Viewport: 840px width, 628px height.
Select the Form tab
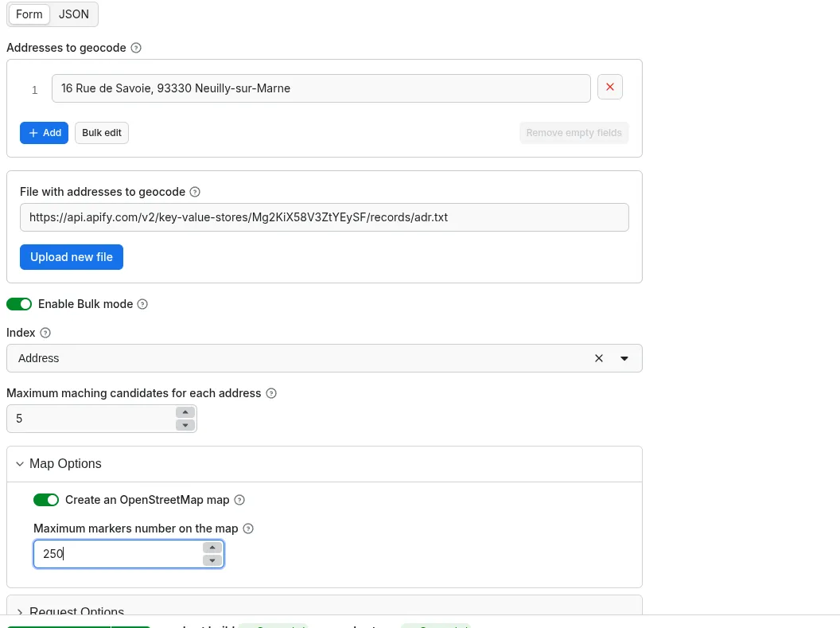pos(29,14)
